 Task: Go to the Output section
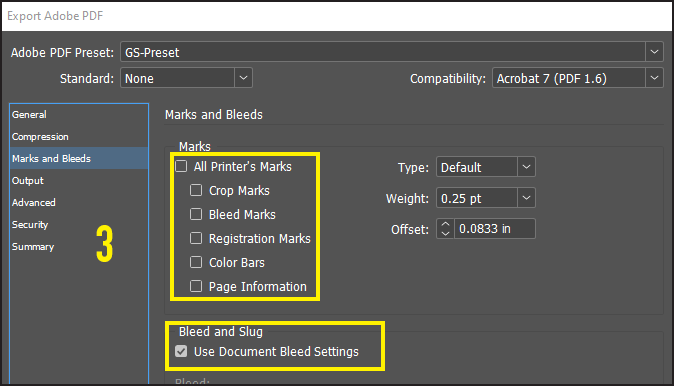coord(79,181)
